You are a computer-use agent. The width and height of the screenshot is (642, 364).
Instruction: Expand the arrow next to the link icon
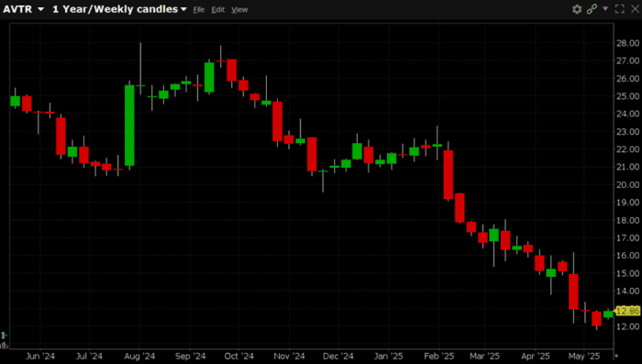click(x=605, y=8)
